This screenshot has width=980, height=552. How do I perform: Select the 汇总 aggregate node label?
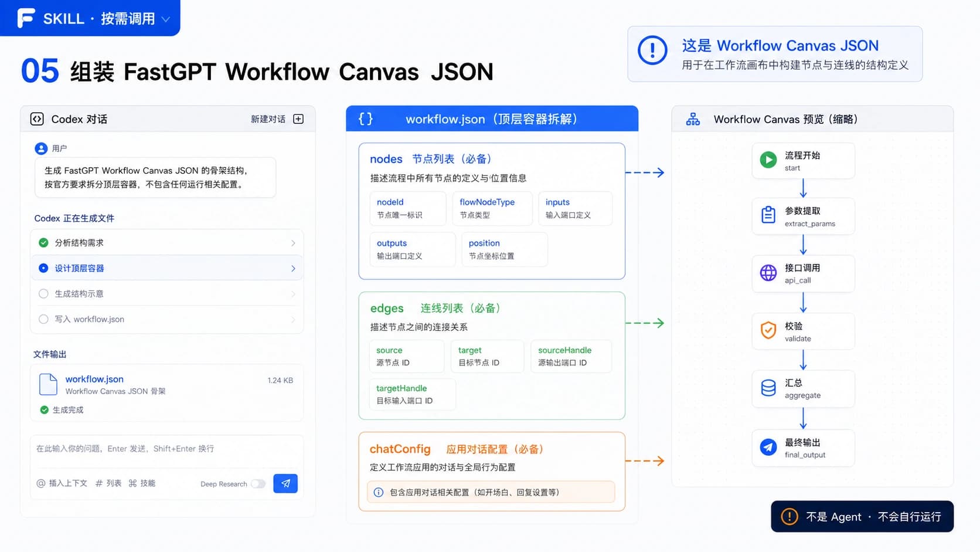click(802, 388)
